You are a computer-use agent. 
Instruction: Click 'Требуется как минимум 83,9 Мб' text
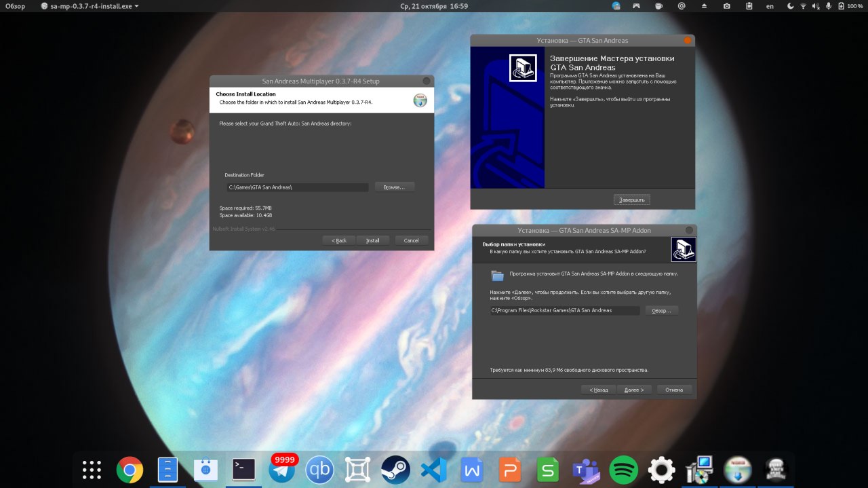(569, 370)
